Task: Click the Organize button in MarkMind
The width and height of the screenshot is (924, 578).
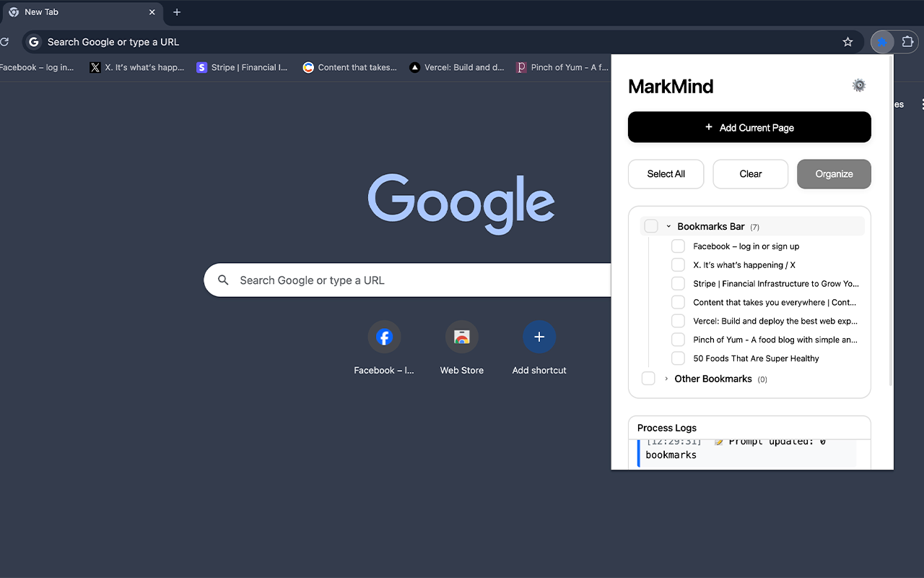Action: click(x=834, y=174)
